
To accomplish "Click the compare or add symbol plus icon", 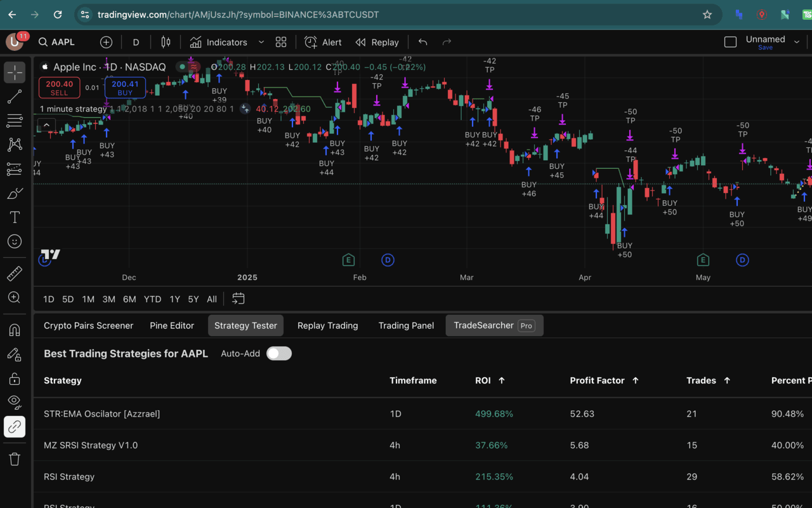I will [x=106, y=42].
